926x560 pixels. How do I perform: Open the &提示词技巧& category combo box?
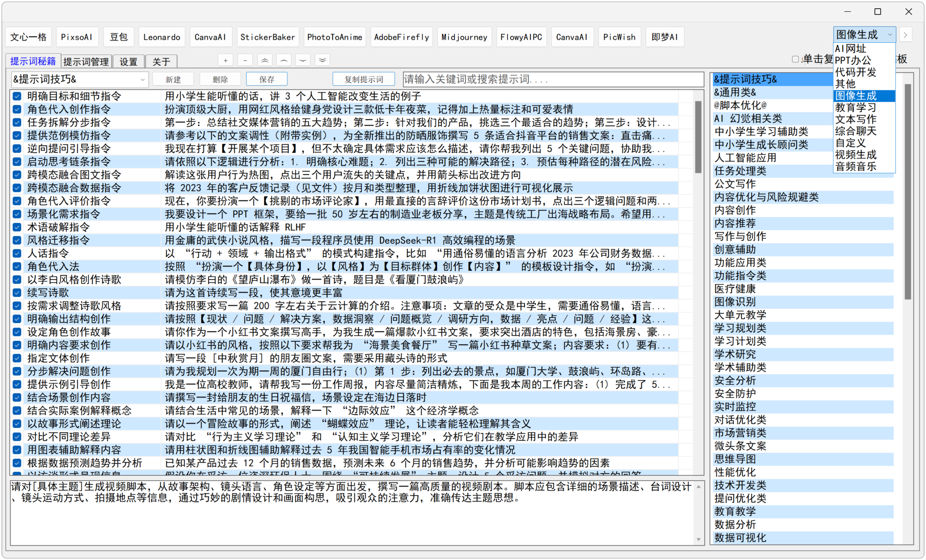79,79
